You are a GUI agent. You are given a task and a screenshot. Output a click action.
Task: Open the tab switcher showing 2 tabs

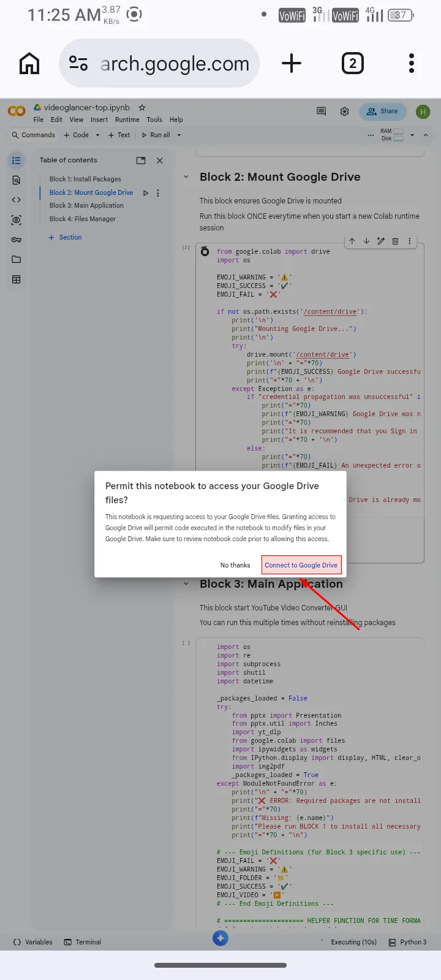point(352,63)
